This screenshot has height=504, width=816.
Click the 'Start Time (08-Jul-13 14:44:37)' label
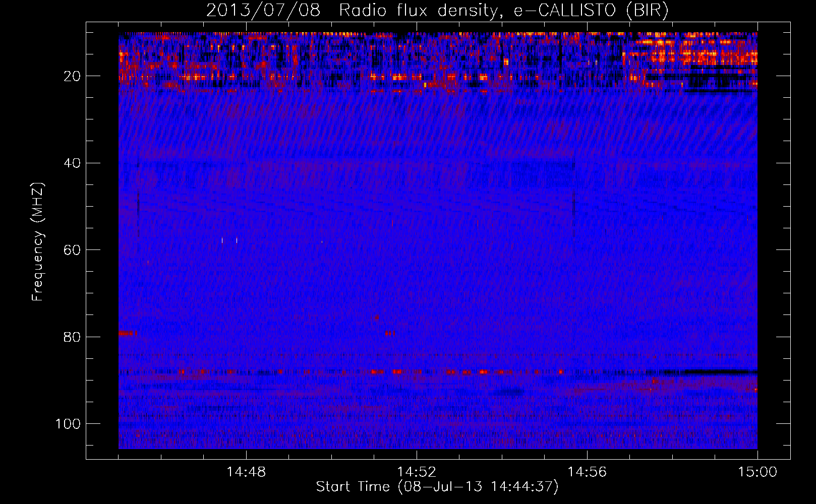pyautogui.click(x=437, y=487)
